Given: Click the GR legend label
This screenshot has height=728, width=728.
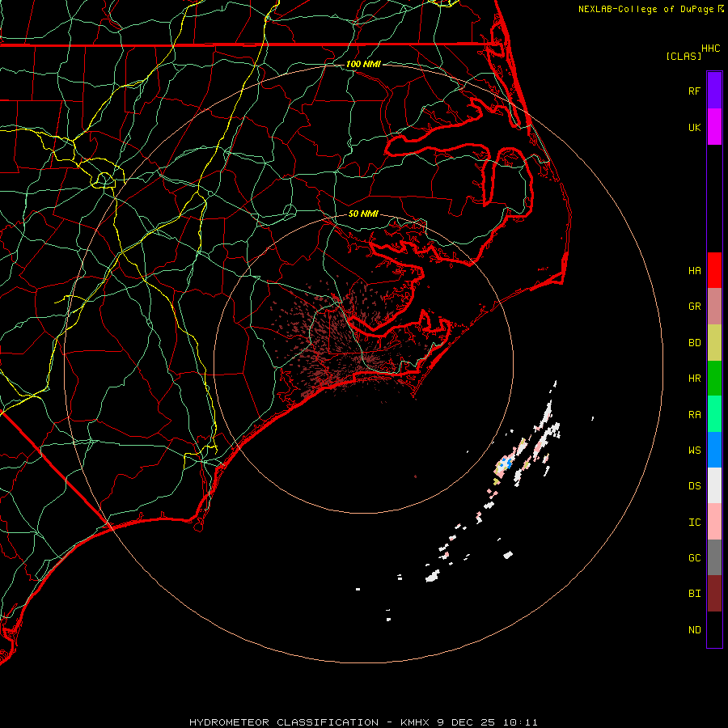Looking at the screenshot, I should click(x=694, y=307).
